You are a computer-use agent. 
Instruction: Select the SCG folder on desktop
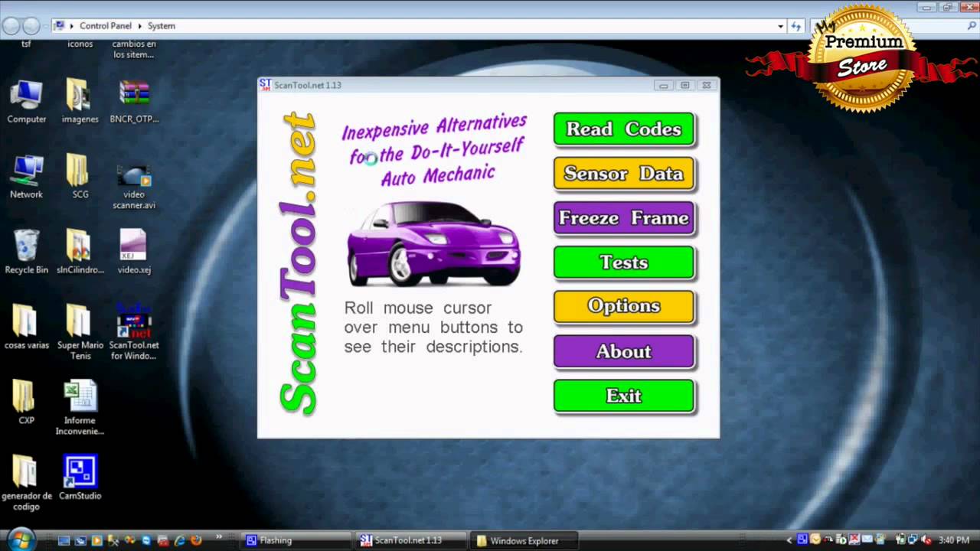point(80,177)
